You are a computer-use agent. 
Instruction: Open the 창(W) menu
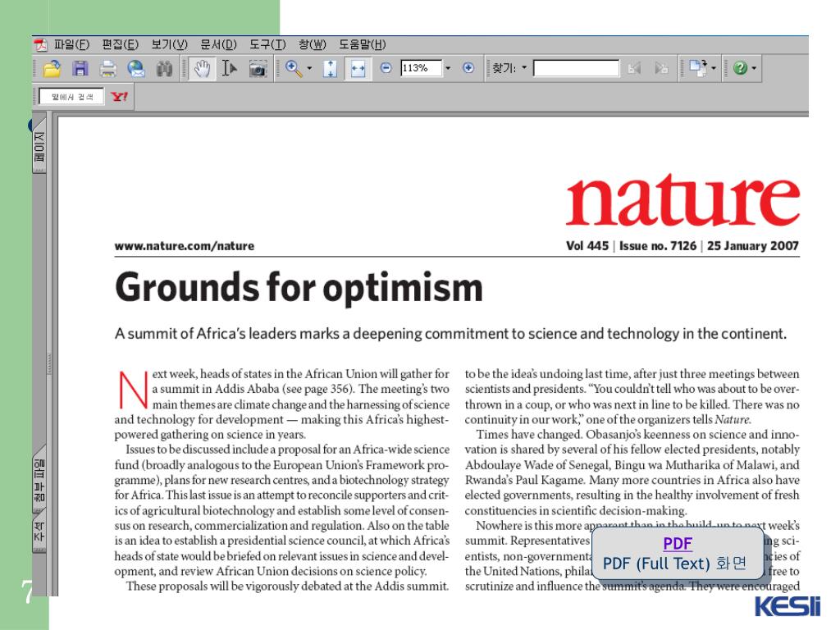313,44
